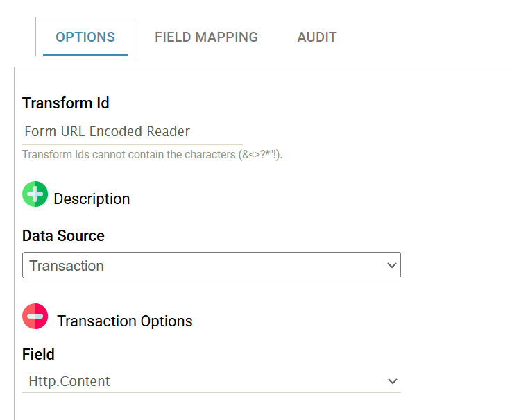Screen dimensions: 512x420
Task: Click the chevron on the Field dropdown
Action: point(392,381)
